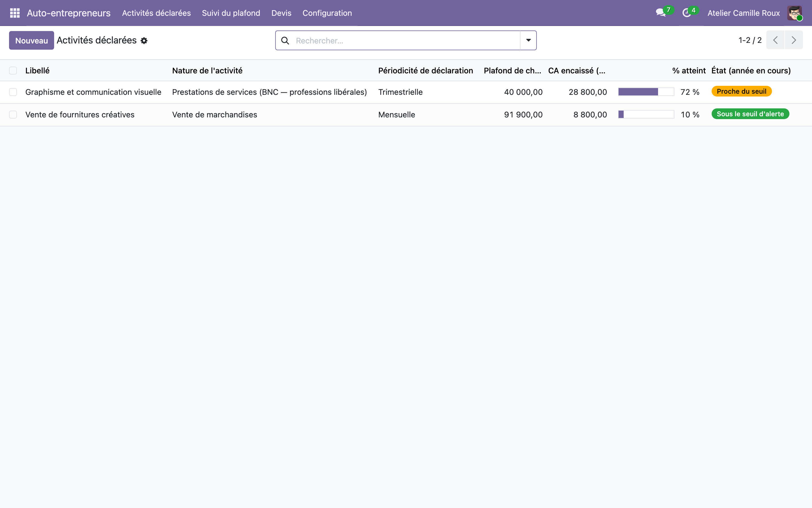Screen dimensions: 812x508
Task: Sort by the CA encaissé column header
Action: point(577,71)
